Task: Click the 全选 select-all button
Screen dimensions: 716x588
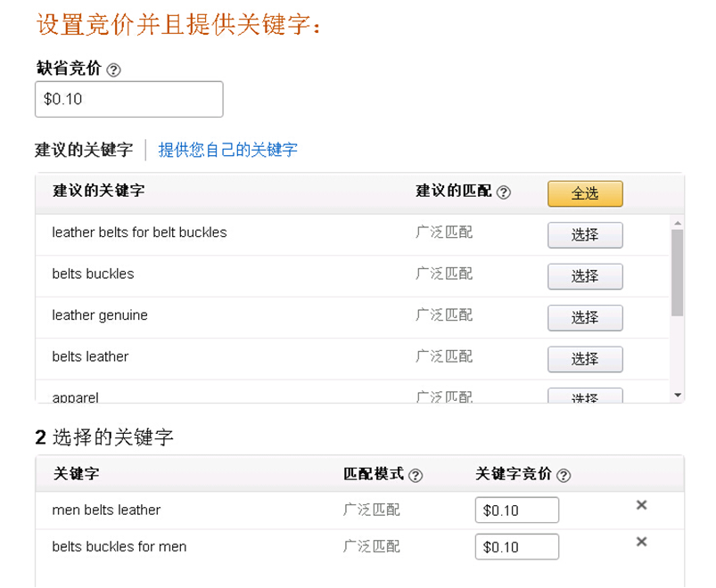Action: coord(585,193)
